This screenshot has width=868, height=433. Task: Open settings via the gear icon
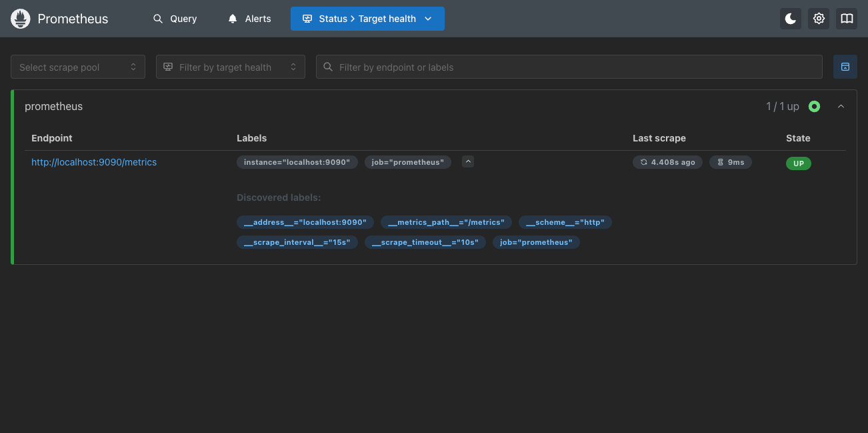click(x=819, y=18)
